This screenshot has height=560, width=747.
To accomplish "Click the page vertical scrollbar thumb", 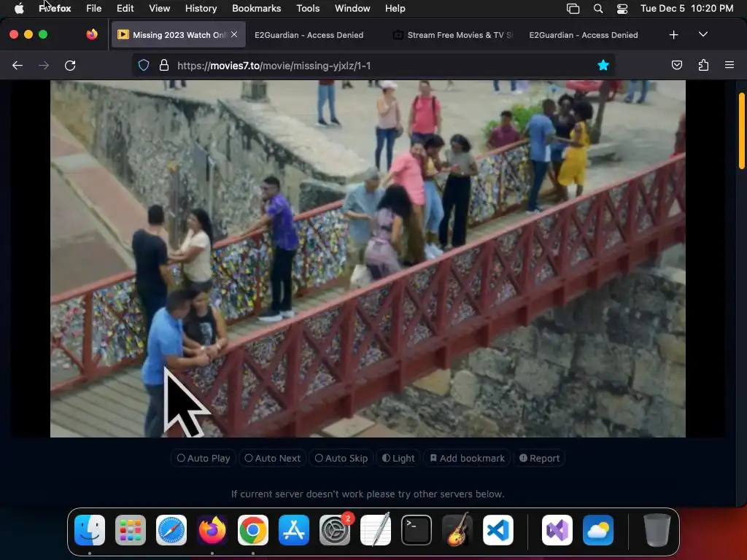I will click(742, 131).
